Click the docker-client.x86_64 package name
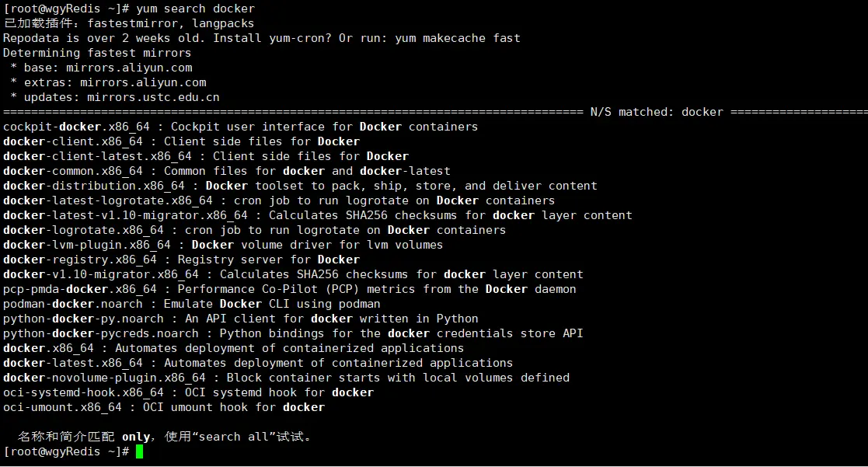The width and height of the screenshot is (868, 467). click(x=72, y=141)
